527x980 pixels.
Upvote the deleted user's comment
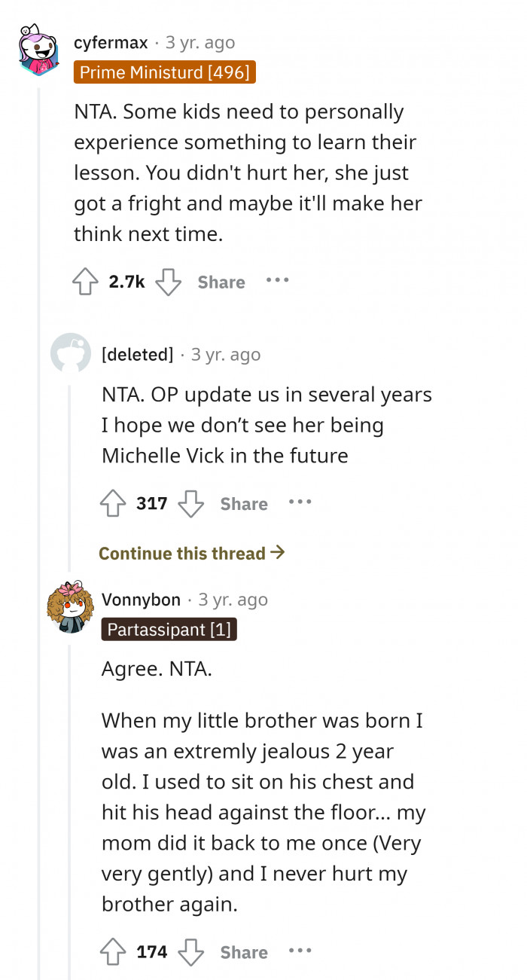(x=114, y=504)
